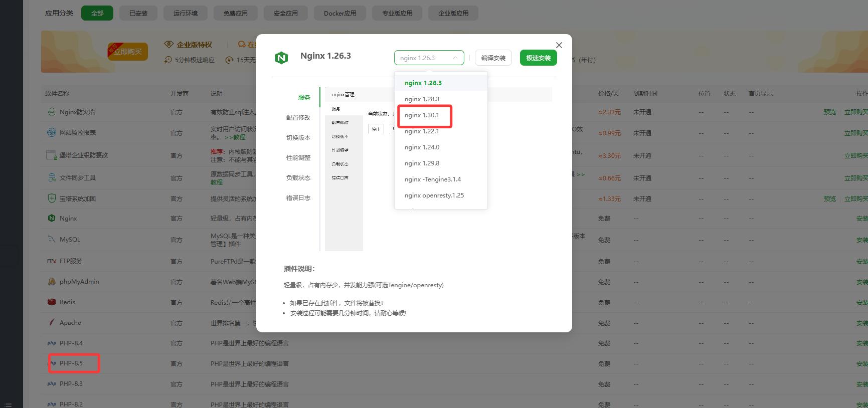Click the 立即购买 banner button
Image resolution: width=868 pixels, height=408 pixels.
click(x=127, y=52)
